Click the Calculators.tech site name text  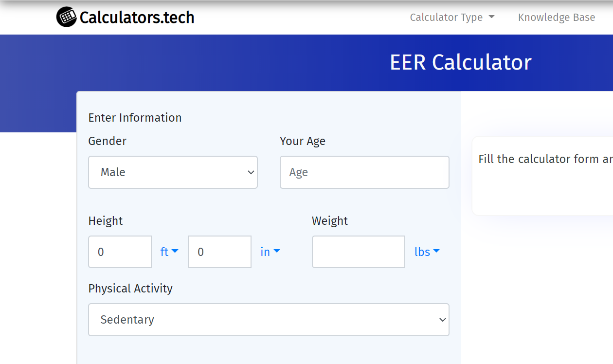pos(137,18)
